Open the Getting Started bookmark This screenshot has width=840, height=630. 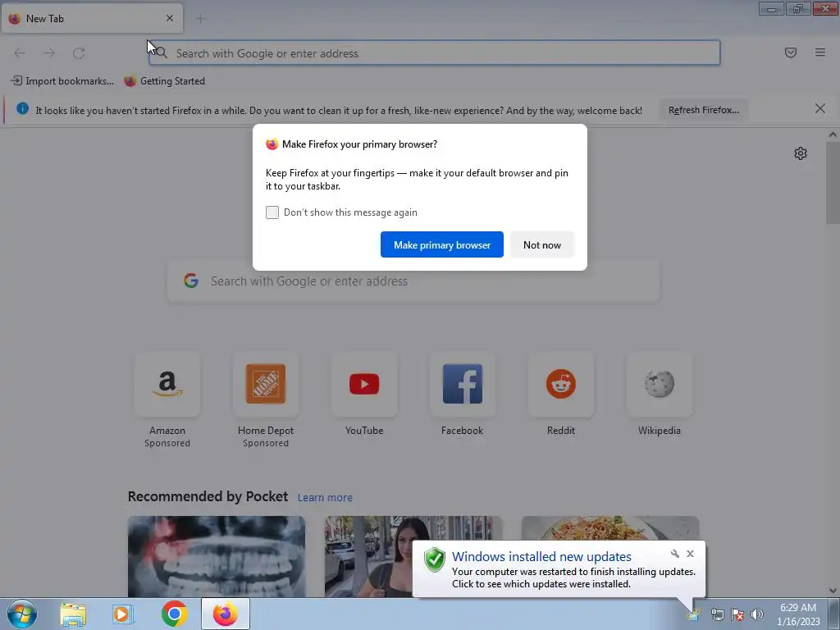point(164,81)
